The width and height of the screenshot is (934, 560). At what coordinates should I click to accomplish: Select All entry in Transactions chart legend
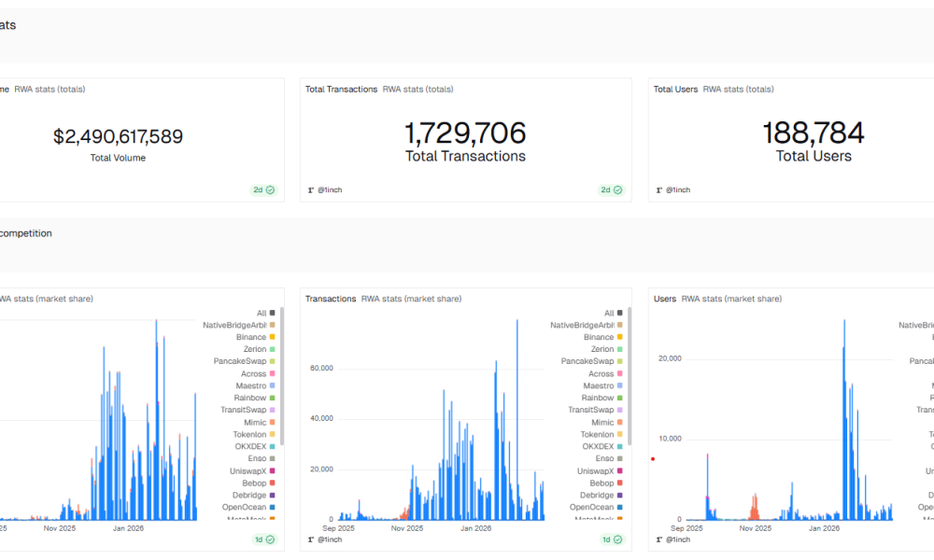click(x=609, y=314)
